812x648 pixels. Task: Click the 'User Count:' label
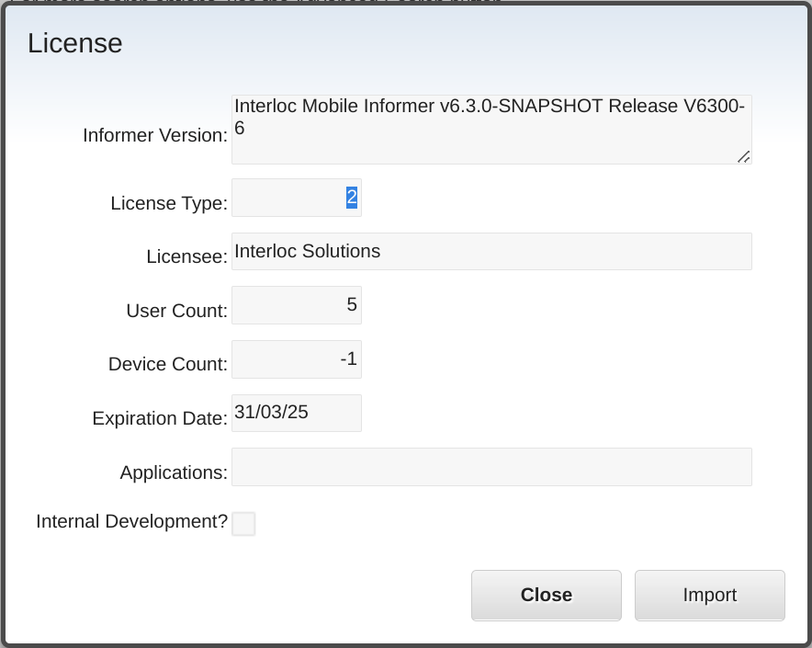(177, 311)
